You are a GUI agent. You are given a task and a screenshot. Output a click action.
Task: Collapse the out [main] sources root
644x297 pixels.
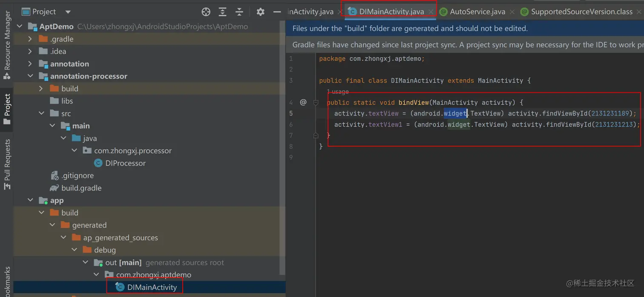pyautogui.click(x=86, y=262)
